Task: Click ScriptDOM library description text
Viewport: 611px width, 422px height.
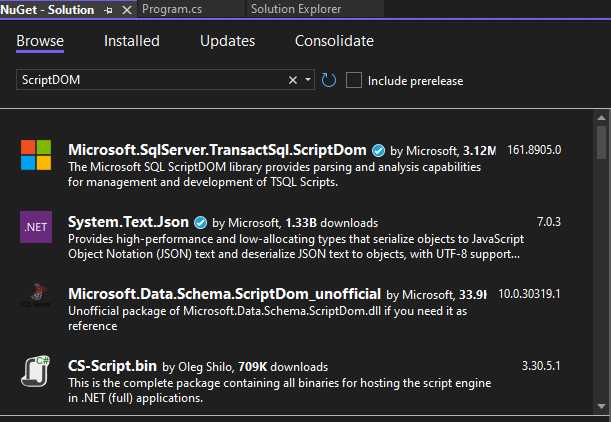Action: coord(274,175)
